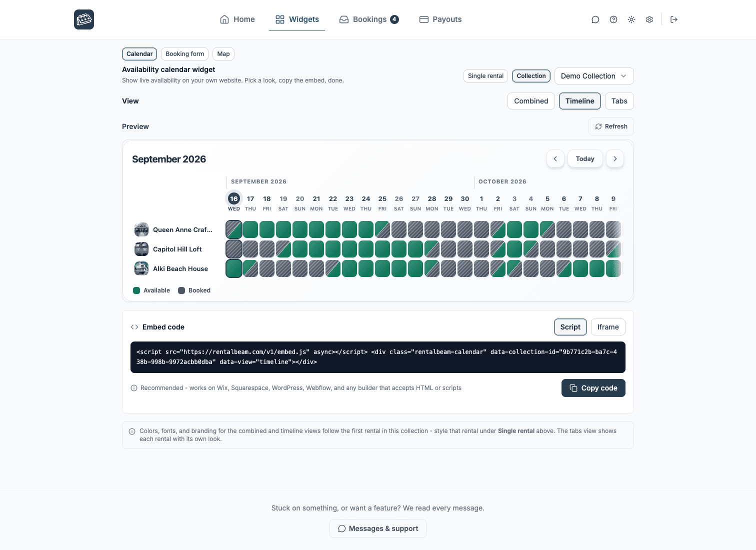Screen dimensions: 756x550
Task: Open the Demo Collection dropdown
Action: click(594, 76)
